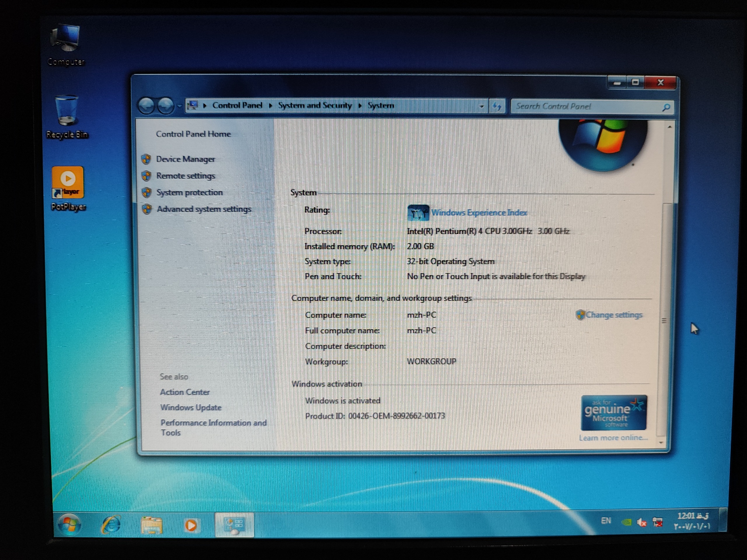Go to Control Panel breadcrumb
Viewport: 747px width, 560px height.
(x=237, y=105)
